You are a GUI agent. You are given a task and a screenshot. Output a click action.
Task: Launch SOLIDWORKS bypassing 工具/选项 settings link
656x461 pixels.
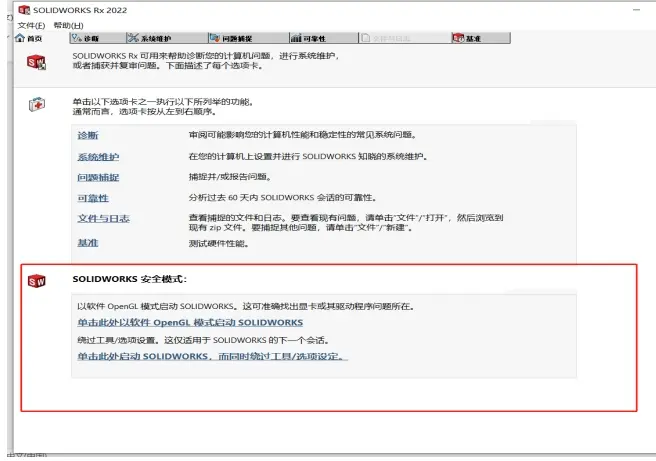tap(213, 356)
